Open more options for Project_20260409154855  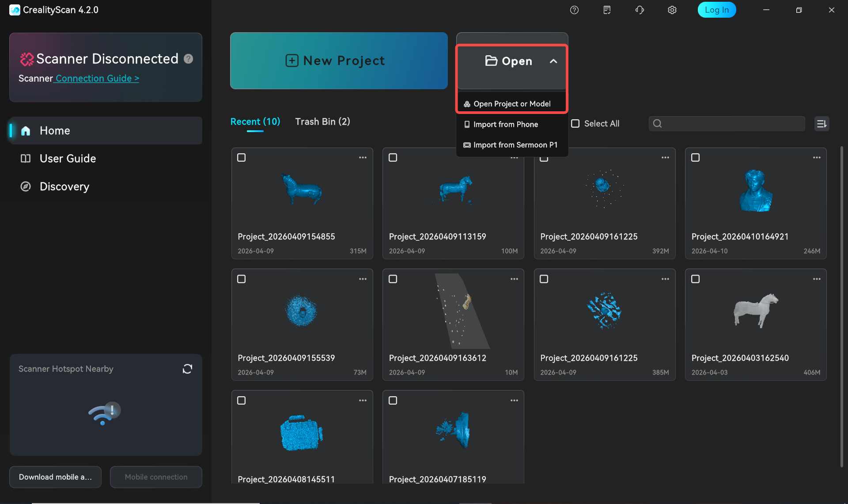point(363,158)
